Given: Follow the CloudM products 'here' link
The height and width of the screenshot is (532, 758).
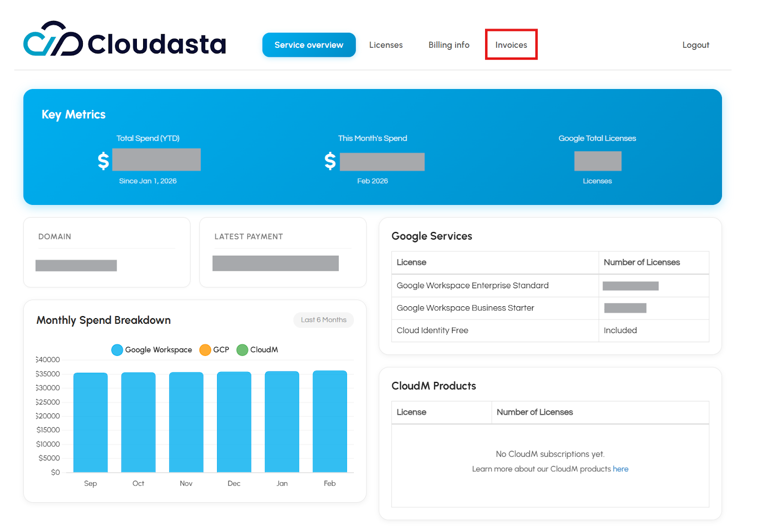Looking at the screenshot, I should (620, 469).
